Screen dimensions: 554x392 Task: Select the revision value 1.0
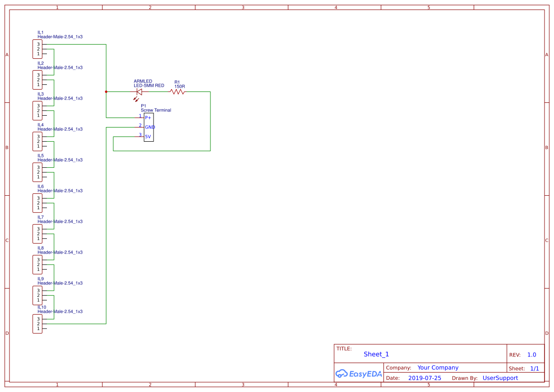(531, 355)
